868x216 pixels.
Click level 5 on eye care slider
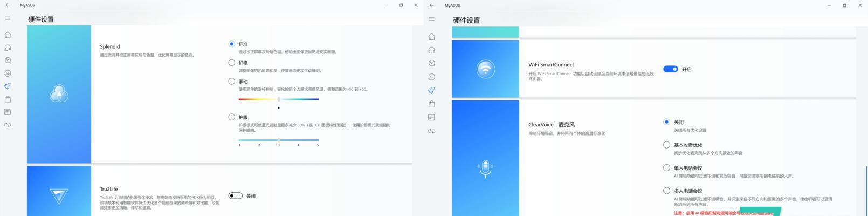318,145
